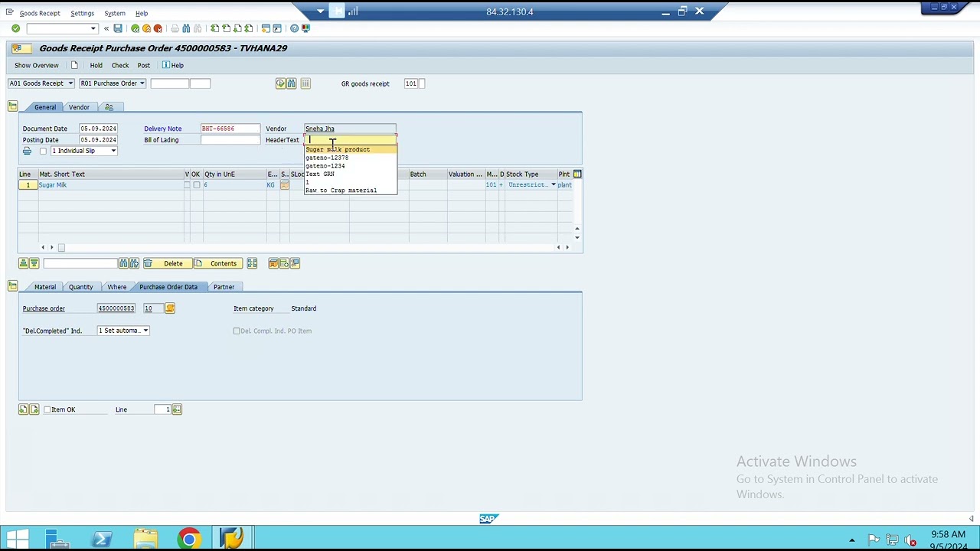The height and width of the screenshot is (551, 980).
Task: Click the Check button
Action: pos(120,65)
